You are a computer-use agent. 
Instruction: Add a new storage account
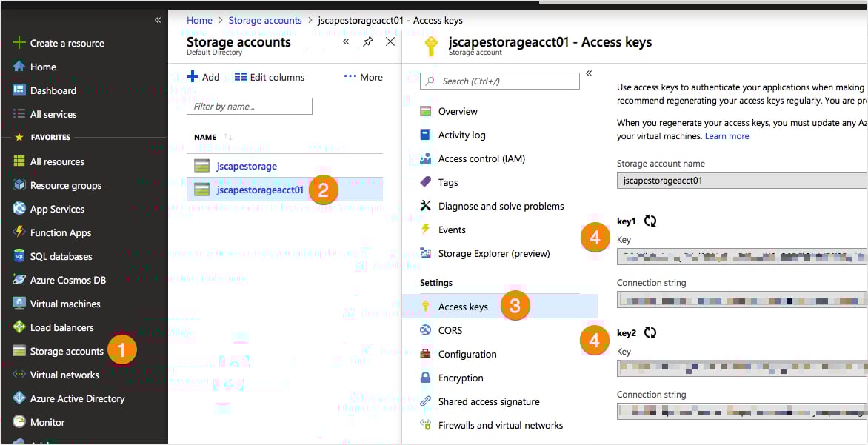pyautogui.click(x=203, y=76)
